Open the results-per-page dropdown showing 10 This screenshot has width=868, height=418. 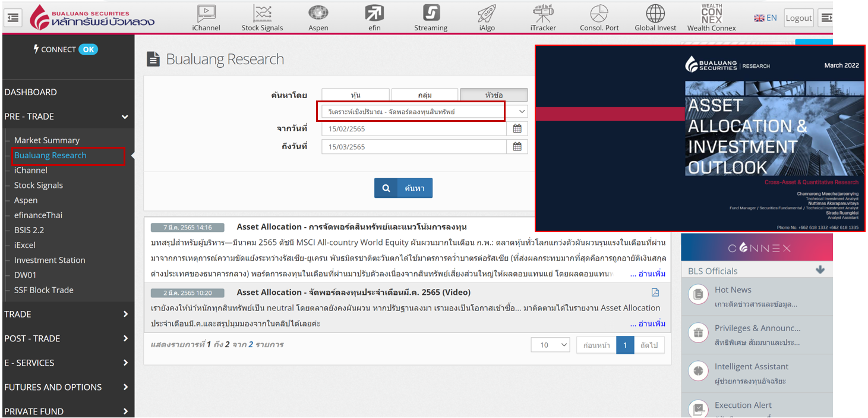[550, 345]
